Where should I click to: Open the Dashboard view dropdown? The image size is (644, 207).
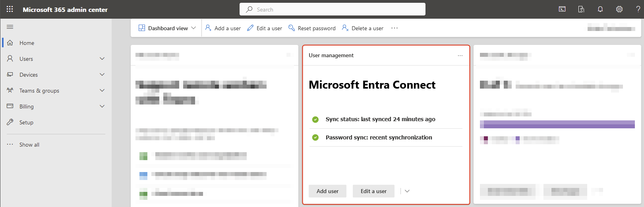click(x=167, y=28)
